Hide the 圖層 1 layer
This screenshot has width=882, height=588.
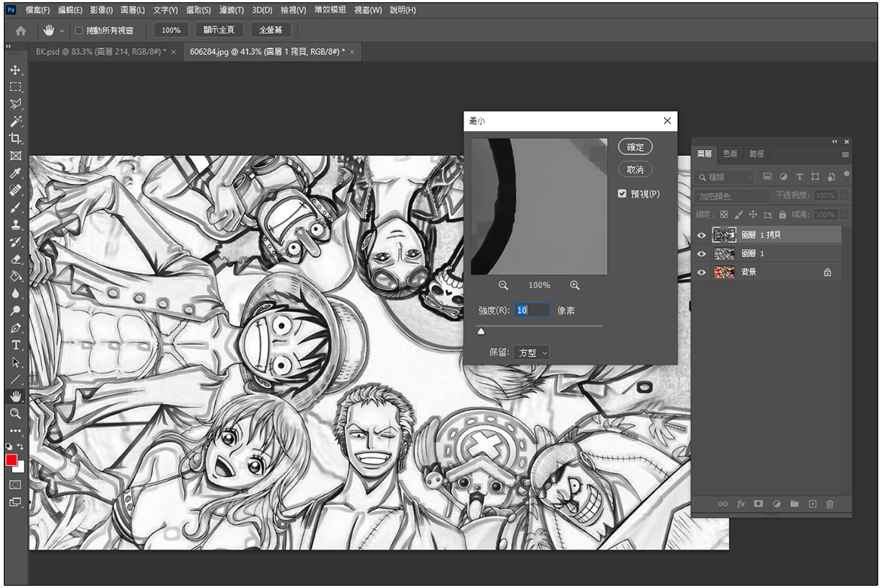pos(701,254)
